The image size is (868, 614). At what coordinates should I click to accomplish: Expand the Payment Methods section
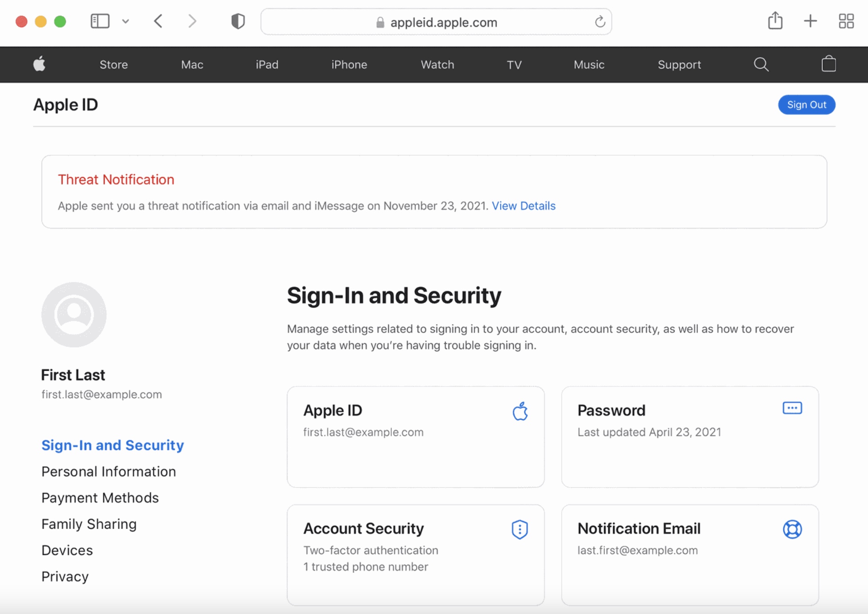point(100,498)
